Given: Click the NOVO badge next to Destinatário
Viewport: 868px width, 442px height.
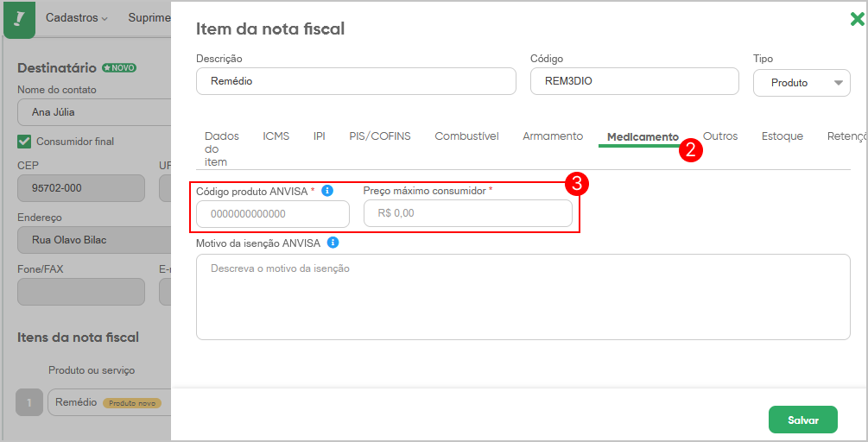Looking at the screenshot, I should (119, 68).
